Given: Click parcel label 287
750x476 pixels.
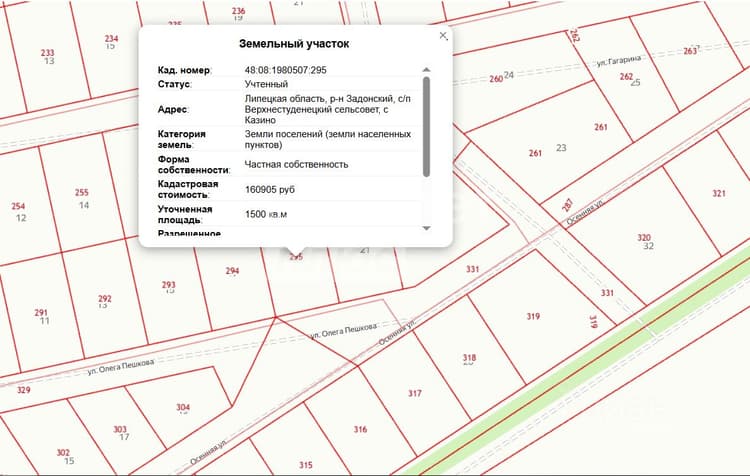Looking at the screenshot, I should (568, 206).
